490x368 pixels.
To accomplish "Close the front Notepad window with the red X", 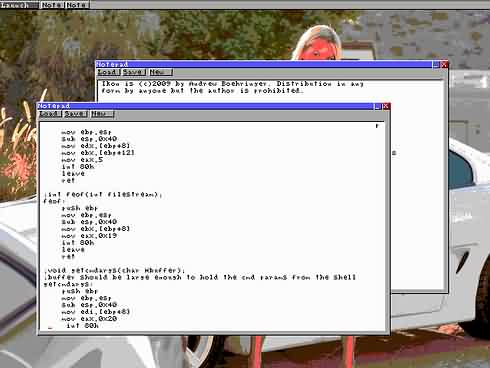I will coord(386,106).
